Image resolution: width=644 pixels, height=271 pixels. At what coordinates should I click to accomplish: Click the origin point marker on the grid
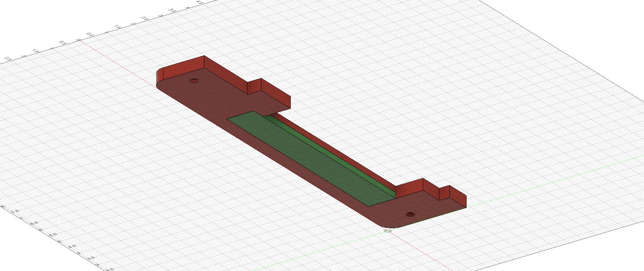click(x=388, y=231)
